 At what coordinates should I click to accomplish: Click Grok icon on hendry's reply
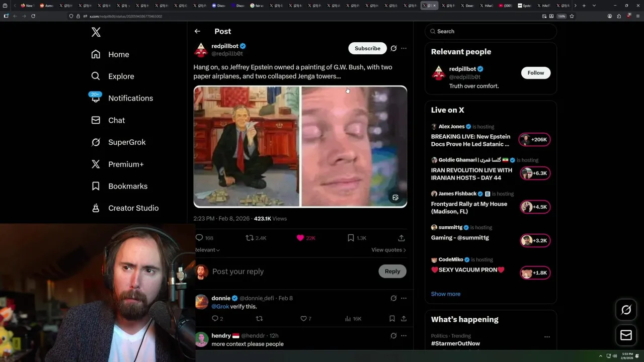pyautogui.click(x=393, y=335)
